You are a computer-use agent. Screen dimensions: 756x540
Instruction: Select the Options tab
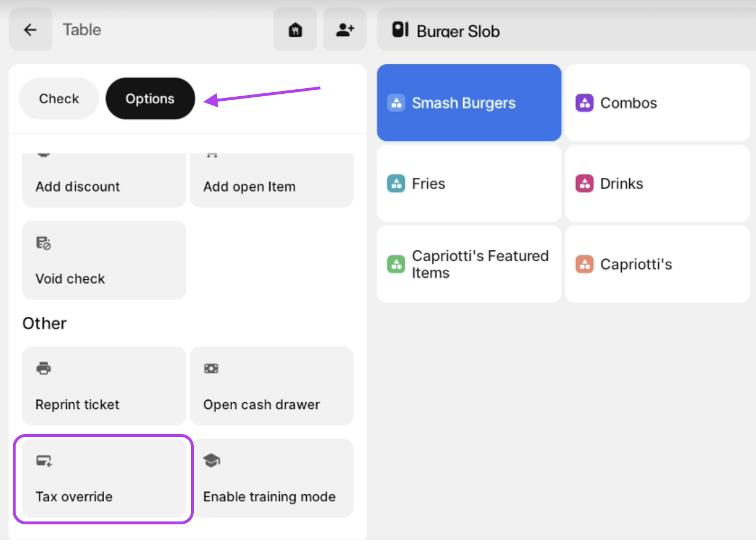click(x=150, y=98)
